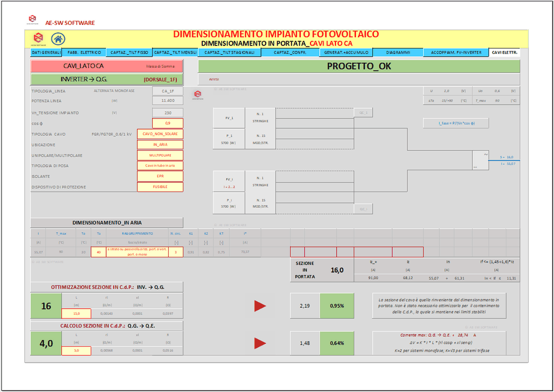Click the cable length field showing 15,0

click(76, 314)
